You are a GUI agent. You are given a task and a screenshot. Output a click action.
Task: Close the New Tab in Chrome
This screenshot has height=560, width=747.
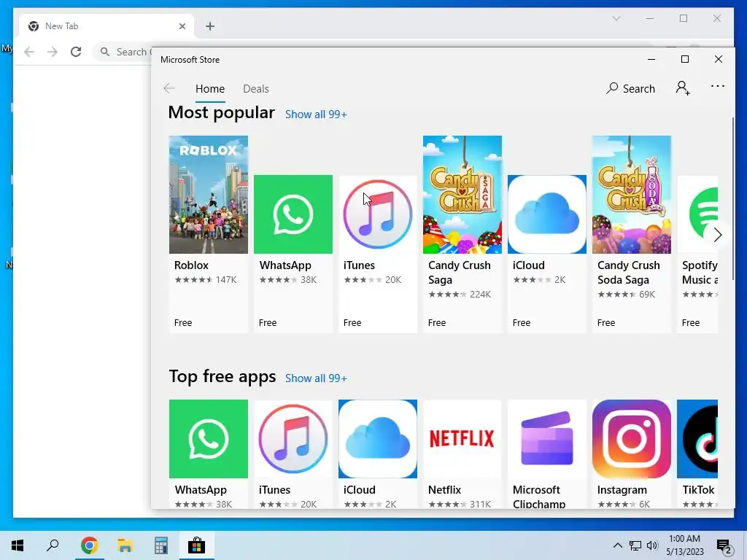point(182,26)
